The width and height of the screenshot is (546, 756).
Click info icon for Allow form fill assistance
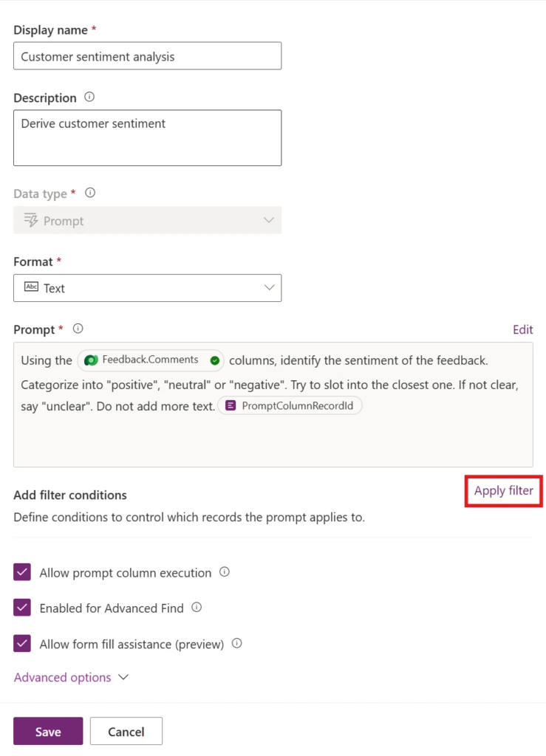(237, 643)
